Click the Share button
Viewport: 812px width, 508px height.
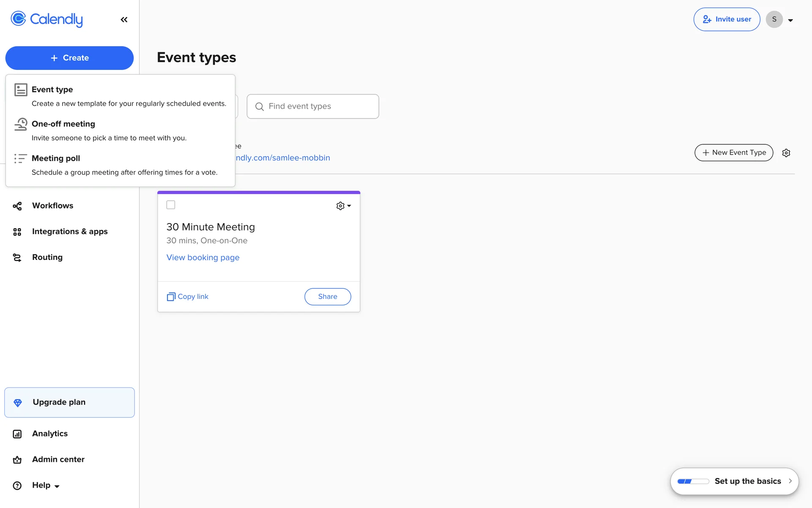point(327,297)
